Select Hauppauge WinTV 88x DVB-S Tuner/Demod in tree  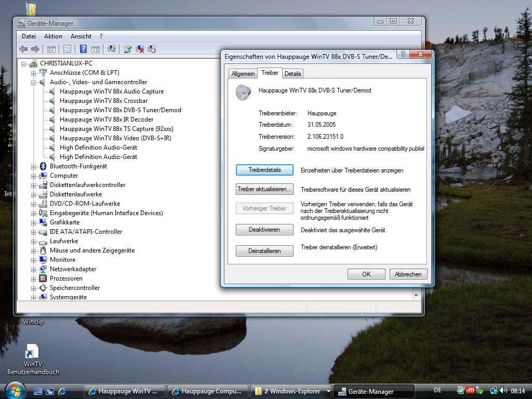(x=121, y=110)
